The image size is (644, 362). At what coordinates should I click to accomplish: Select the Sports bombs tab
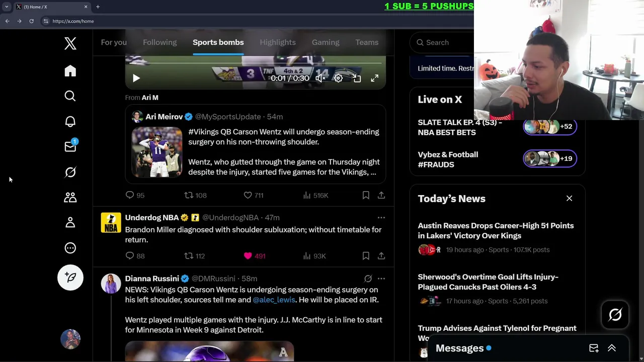click(218, 42)
